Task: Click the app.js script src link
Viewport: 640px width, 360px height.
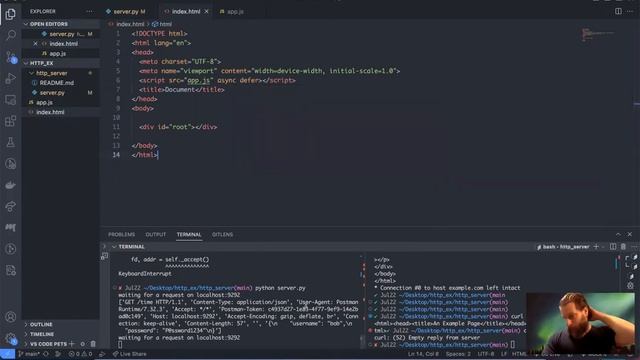Action: pos(198,80)
